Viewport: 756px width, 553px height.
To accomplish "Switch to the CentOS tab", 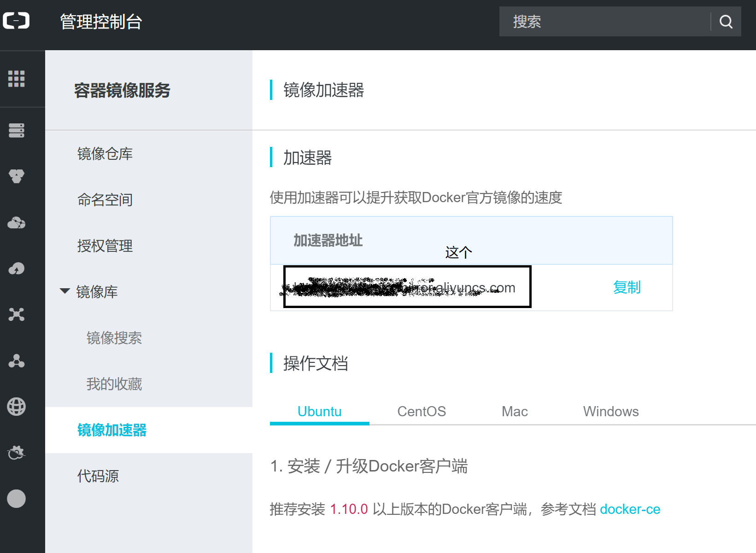I will pyautogui.click(x=421, y=411).
